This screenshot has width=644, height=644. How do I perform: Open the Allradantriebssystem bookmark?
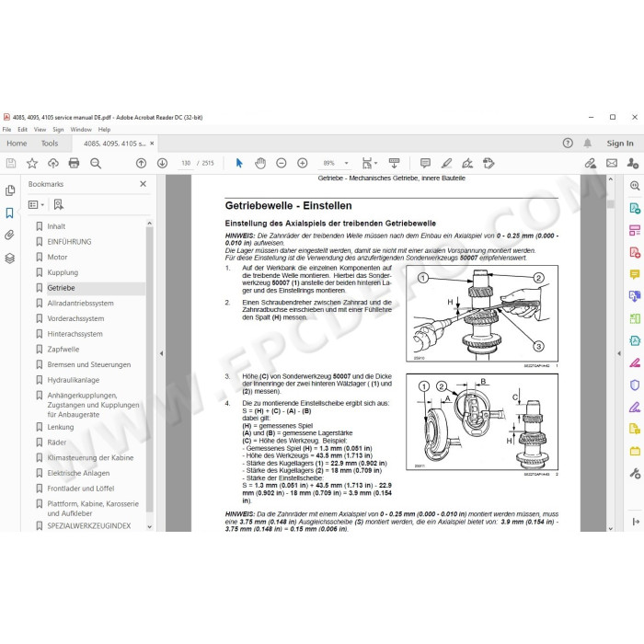pos(80,303)
